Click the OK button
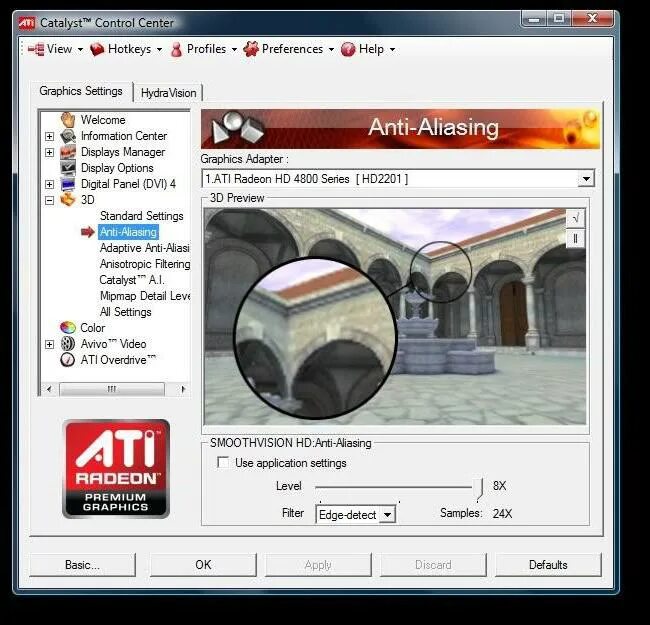This screenshot has width=650, height=625. (203, 564)
